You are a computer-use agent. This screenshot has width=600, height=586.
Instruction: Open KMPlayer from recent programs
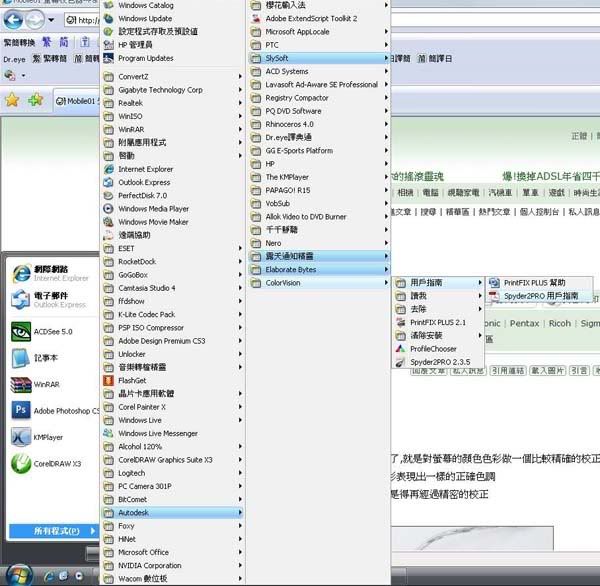point(52,437)
